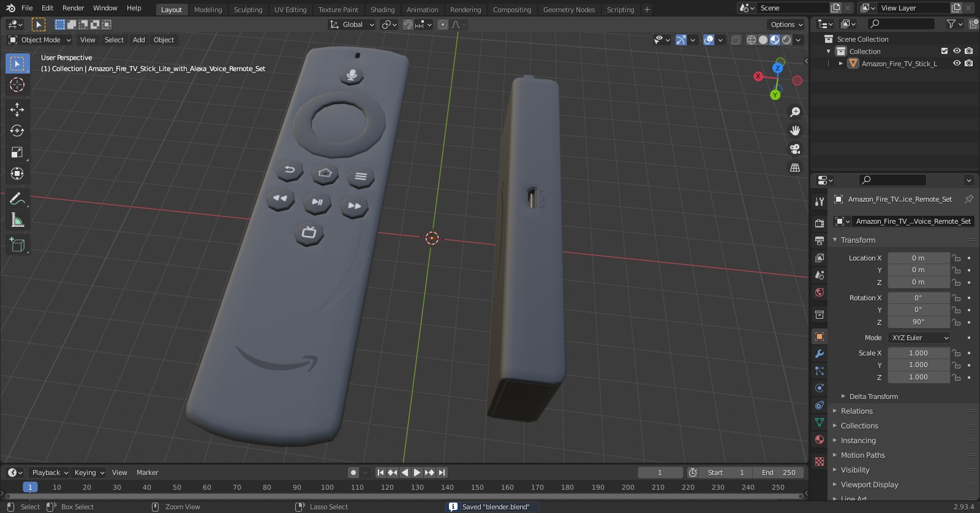Expand Amazon_Fire_TV_Stick_L outliner item
The image size is (980, 513).
tap(841, 64)
